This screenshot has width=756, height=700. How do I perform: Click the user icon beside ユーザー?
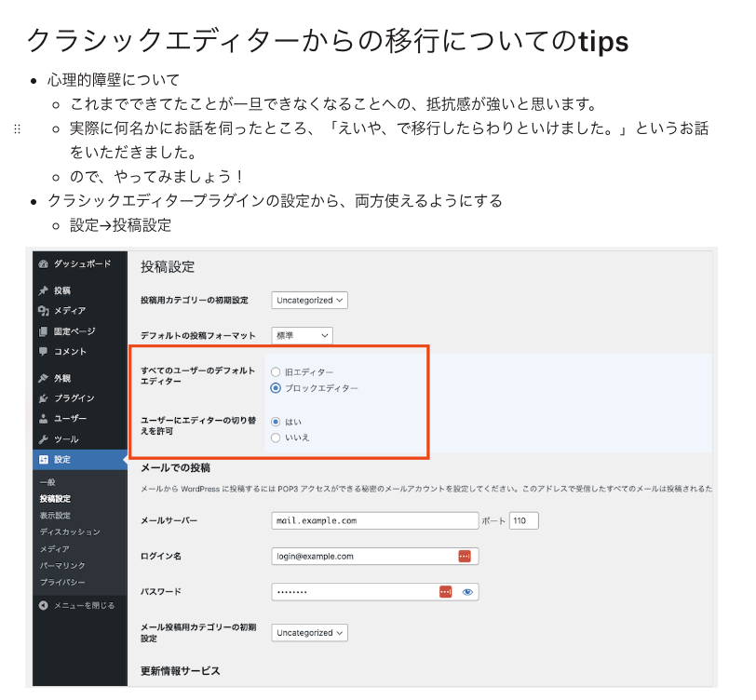(44, 419)
